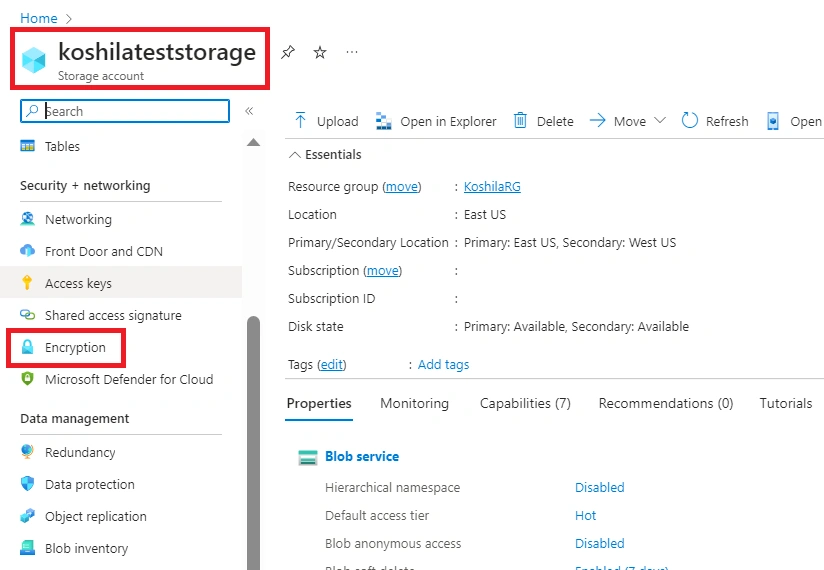Screen dimensions: 824x570
Task: Open the more options ellipsis menu
Action: point(352,52)
